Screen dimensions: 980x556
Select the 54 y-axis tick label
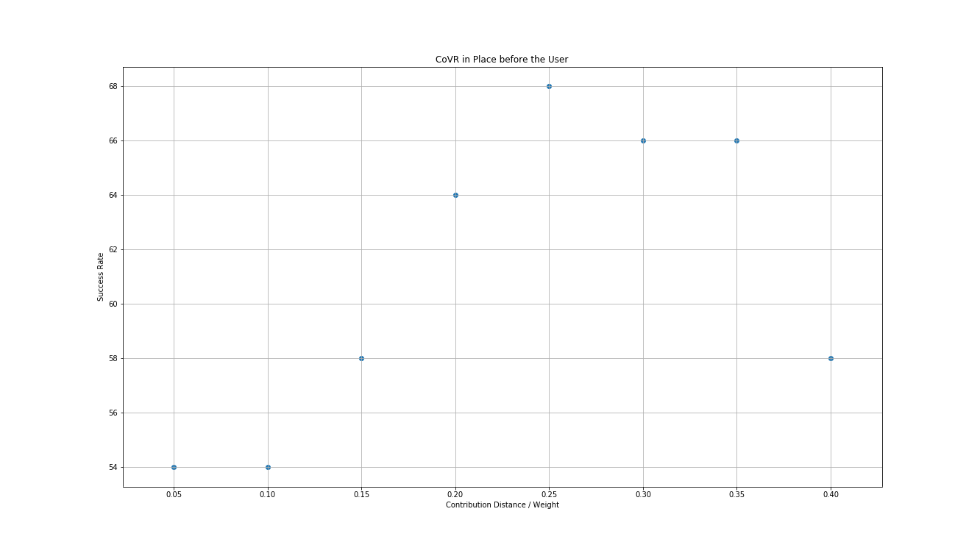click(113, 468)
